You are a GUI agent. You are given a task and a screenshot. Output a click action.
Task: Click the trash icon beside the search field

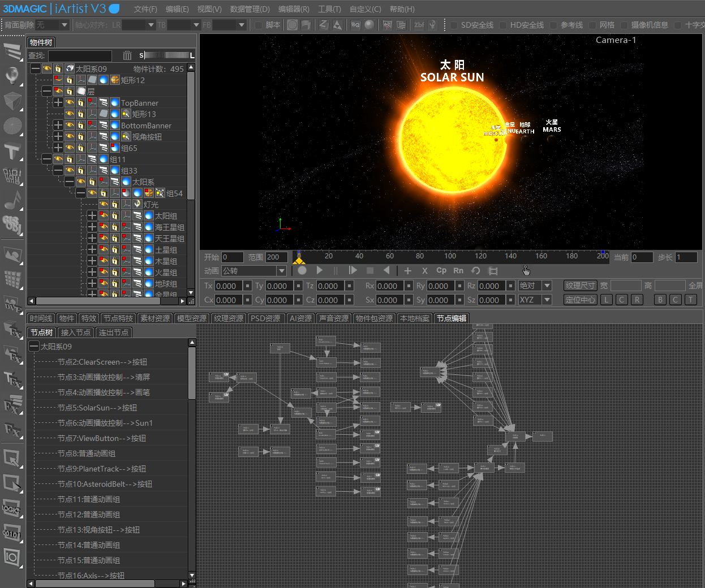[127, 55]
